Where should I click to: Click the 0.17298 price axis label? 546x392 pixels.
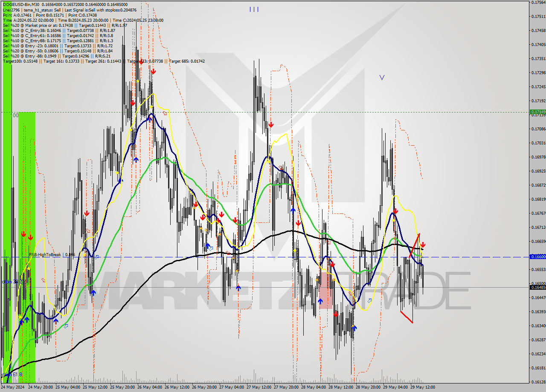(x=538, y=72)
